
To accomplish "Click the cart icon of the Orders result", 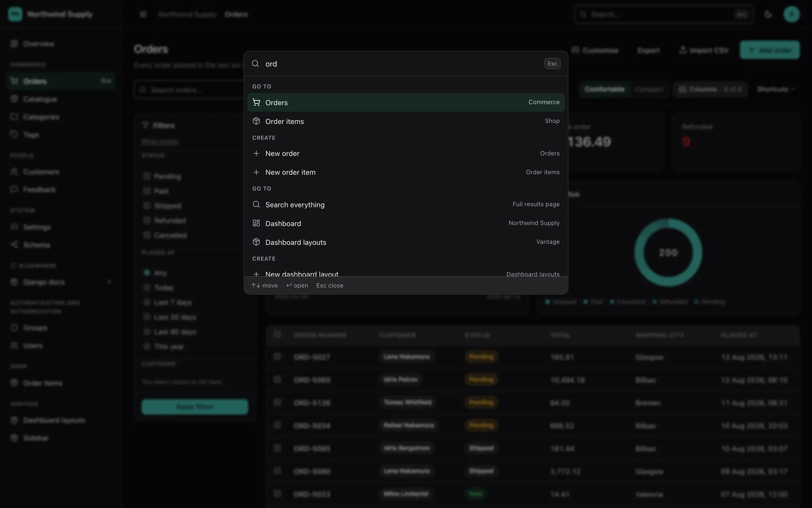I will pos(256,102).
